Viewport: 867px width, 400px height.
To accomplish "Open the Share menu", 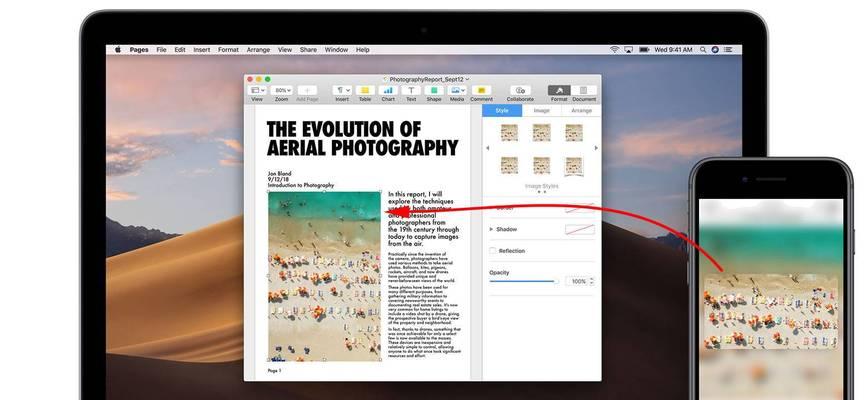I will pos(308,50).
